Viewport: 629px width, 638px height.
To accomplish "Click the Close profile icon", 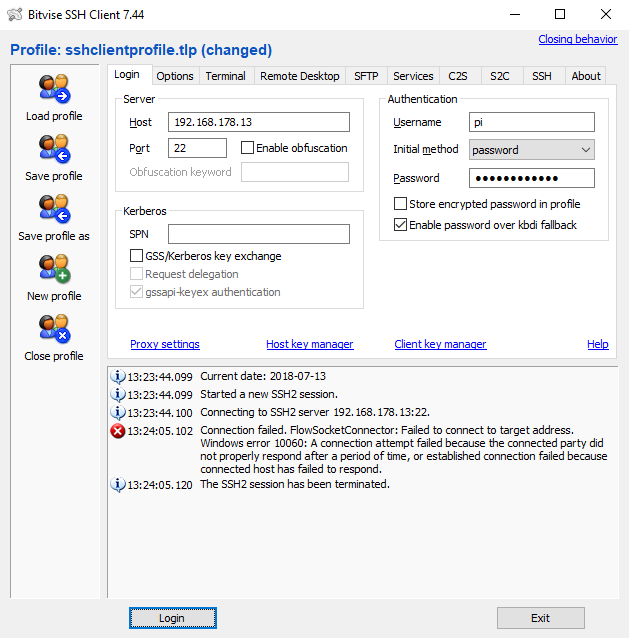I will pyautogui.click(x=55, y=329).
